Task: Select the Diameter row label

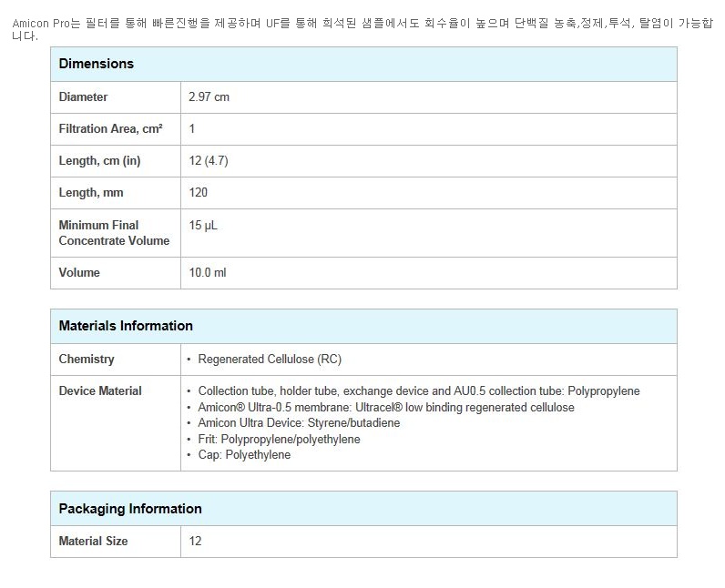Action: pyautogui.click(x=83, y=97)
